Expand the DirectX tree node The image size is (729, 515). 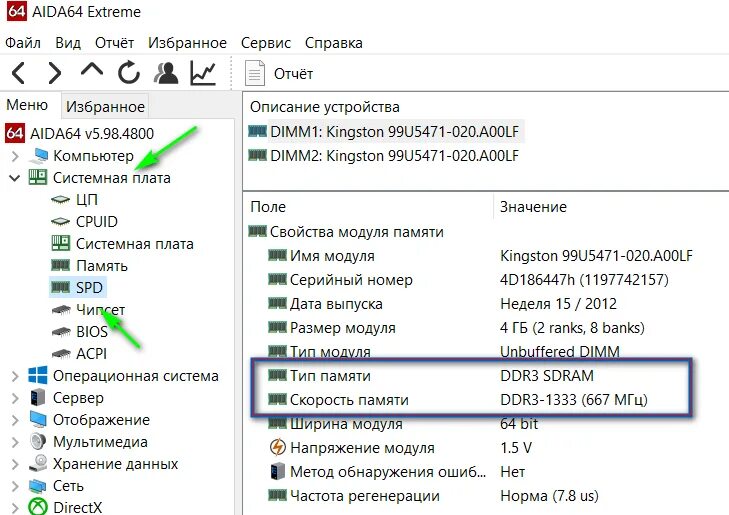[15, 508]
